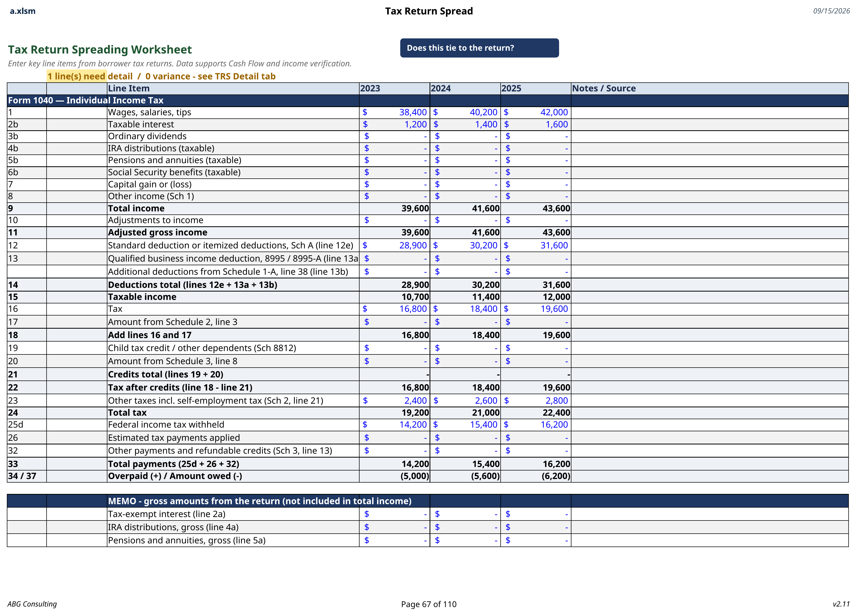The height and width of the screenshot is (616, 857).
Task: Click the 2024 Taxable income value 11,400
Action: pyautogui.click(x=465, y=297)
